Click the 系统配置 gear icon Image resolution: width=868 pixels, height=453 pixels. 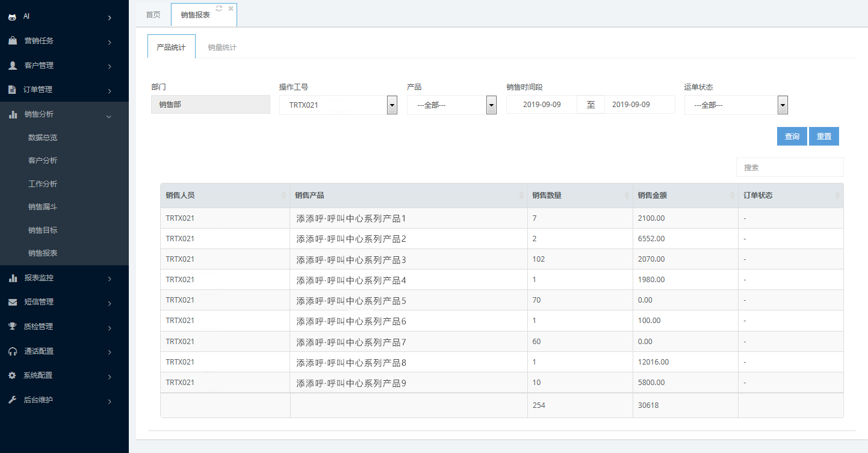click(x=12, y=375)
